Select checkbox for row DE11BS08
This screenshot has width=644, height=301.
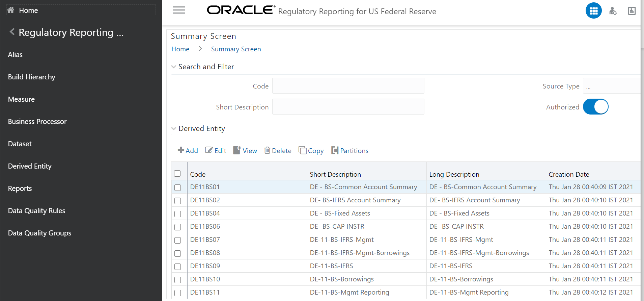(178, 253)
